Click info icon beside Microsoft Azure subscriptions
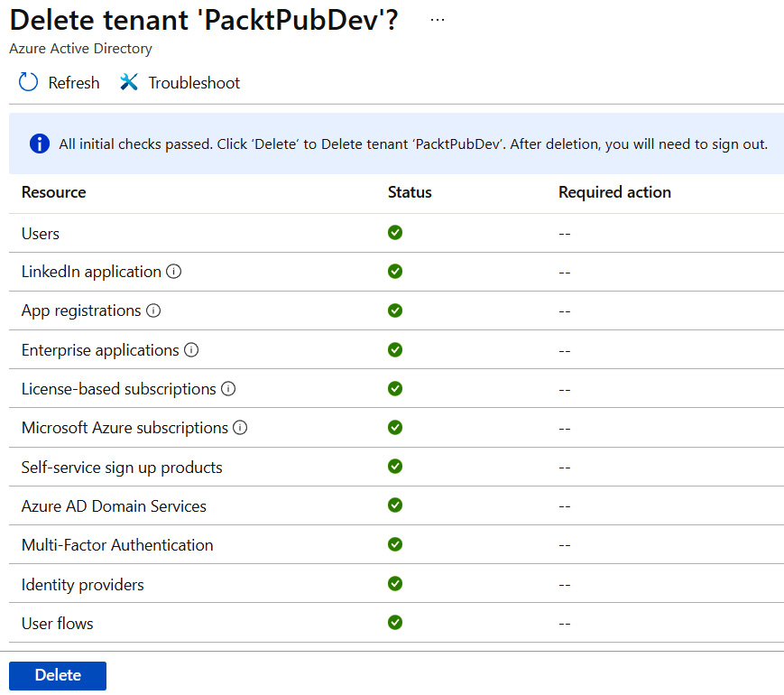Screen dimensions: 784x695 [x=240, y=428]
